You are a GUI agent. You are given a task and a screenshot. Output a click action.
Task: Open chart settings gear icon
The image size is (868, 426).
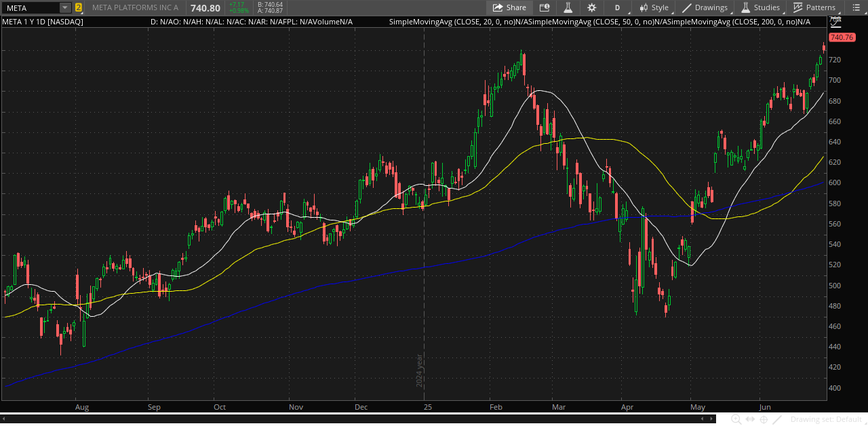click(592, 7)
